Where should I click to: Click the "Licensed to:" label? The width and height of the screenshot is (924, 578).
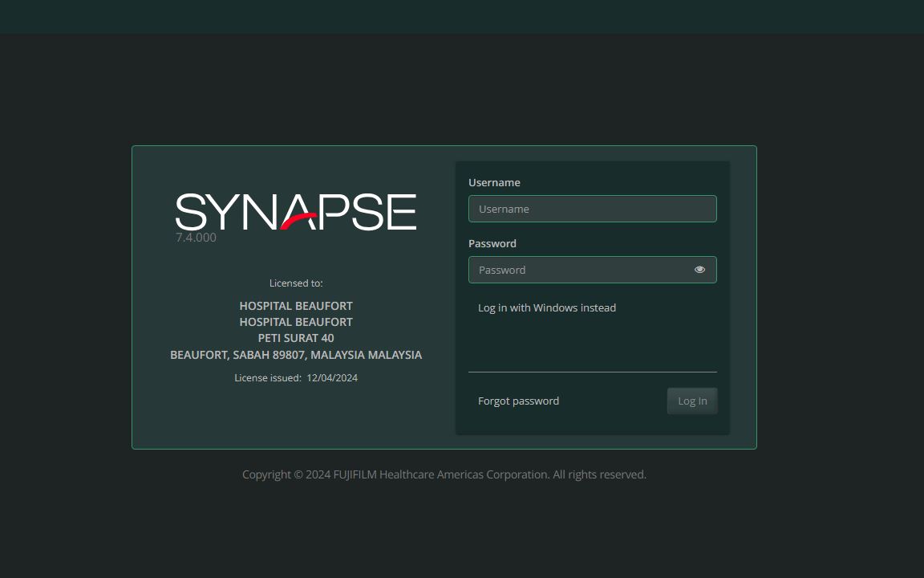tap(296, 283)
